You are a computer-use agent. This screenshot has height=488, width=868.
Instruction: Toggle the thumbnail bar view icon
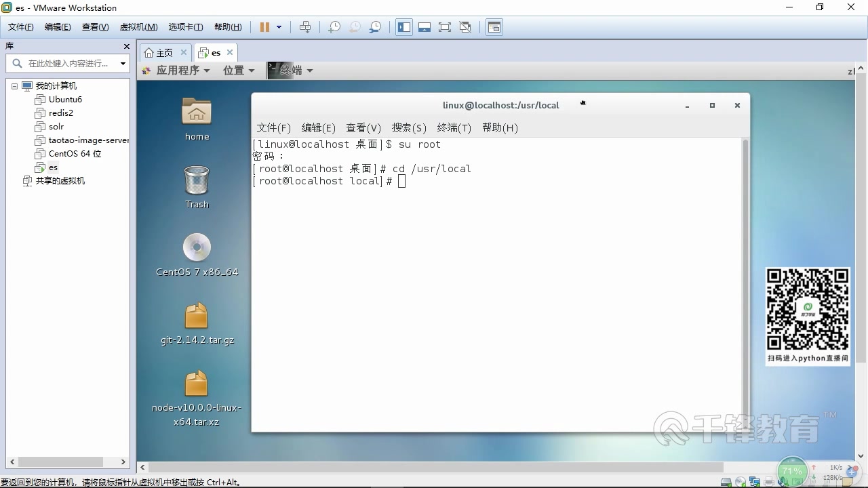(x=425, y=27)
